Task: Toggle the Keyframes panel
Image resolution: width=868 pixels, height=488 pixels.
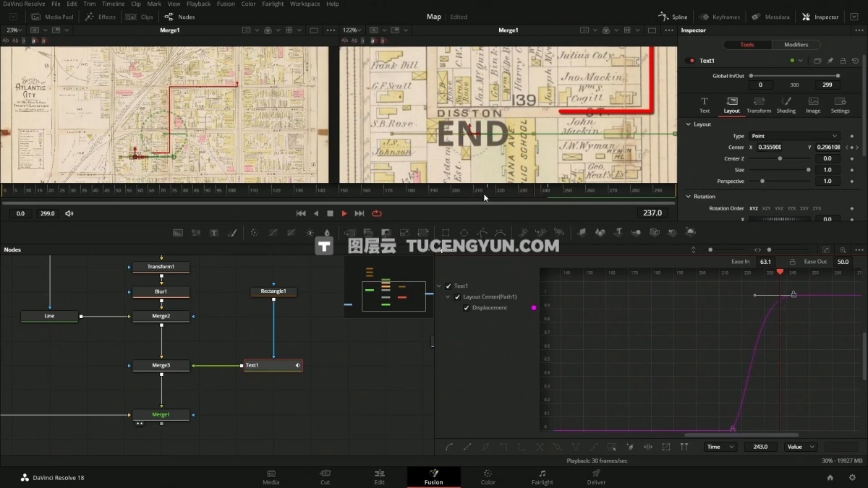Action: click(x=720, y=17)
